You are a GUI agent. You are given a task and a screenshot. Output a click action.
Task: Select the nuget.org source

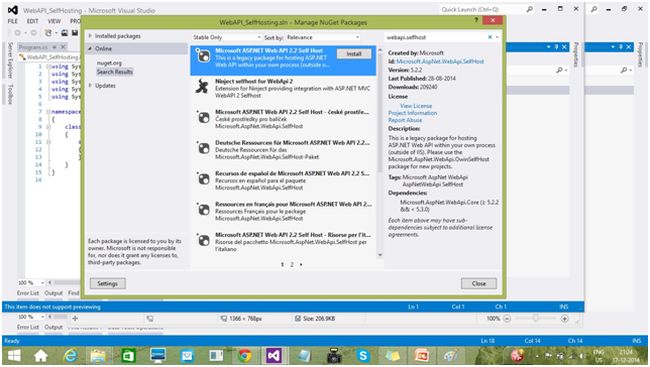click(109, 63)
